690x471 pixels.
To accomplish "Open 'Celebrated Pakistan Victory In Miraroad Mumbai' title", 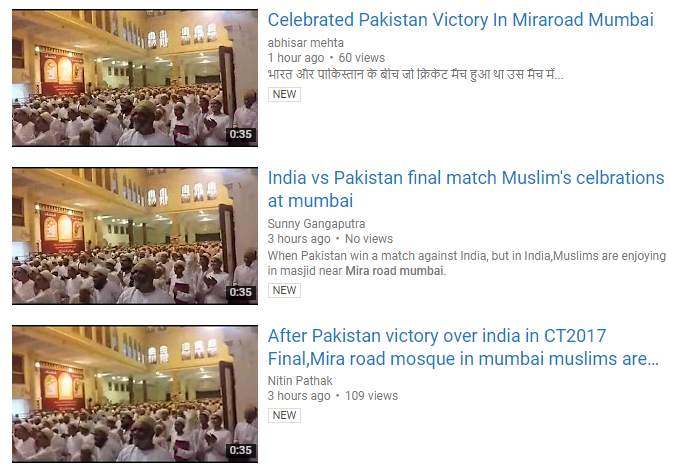I will (x=460, y=20).
